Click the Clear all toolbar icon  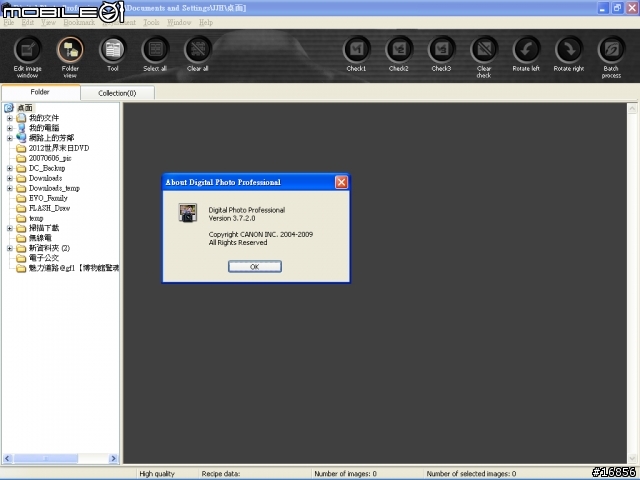coord(198,50)
